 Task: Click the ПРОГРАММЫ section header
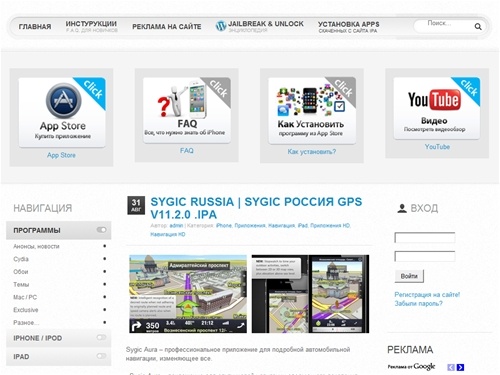[x=59, y=230]
